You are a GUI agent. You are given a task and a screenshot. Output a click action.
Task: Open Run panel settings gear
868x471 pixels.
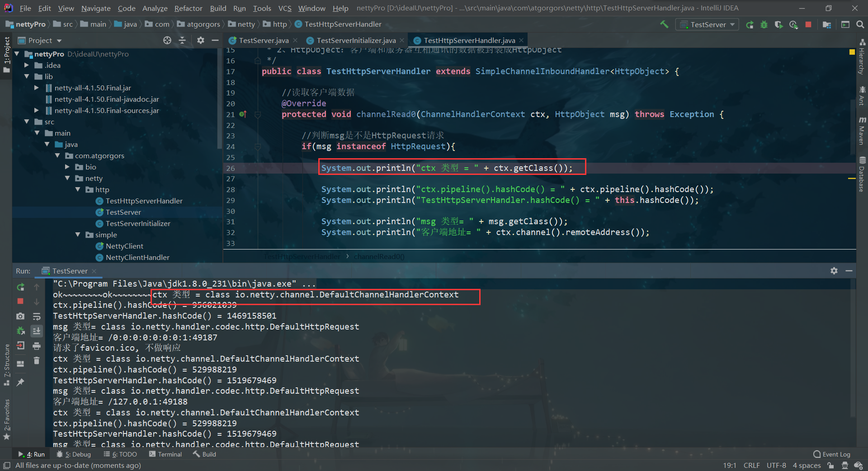click(834, 271)
